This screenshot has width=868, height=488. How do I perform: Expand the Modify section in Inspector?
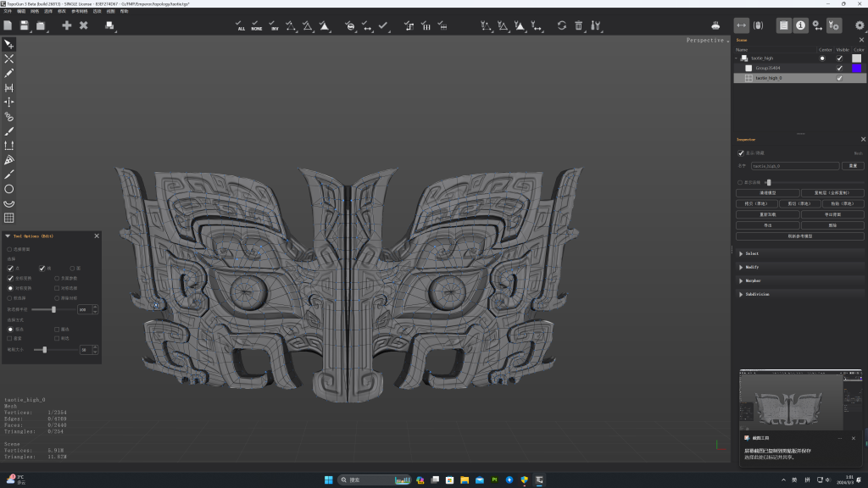(x=741, y=267)
